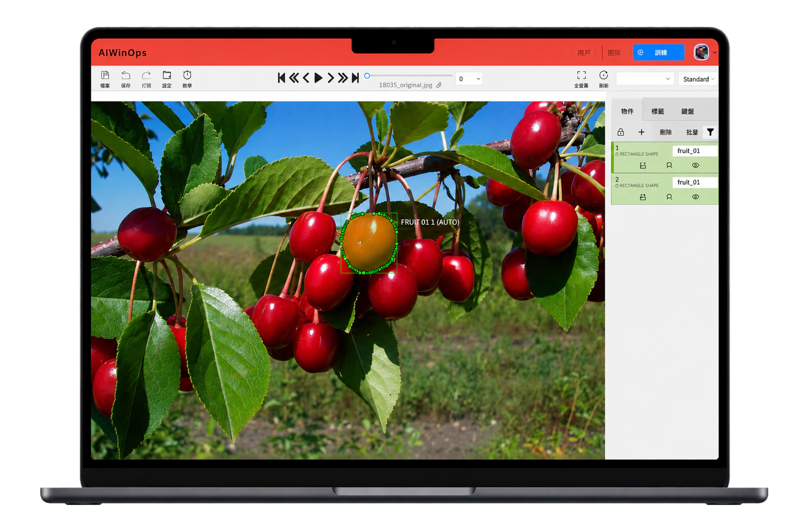This screenshot has width=809, height=532.
Task: Jump to the last frame
Action: coord(355,78)
